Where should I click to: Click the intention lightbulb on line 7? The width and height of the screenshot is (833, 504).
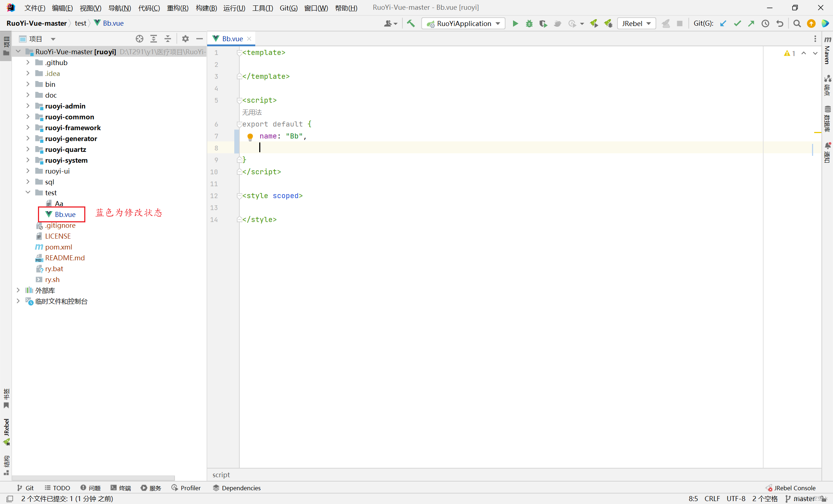tap(250, 137)
